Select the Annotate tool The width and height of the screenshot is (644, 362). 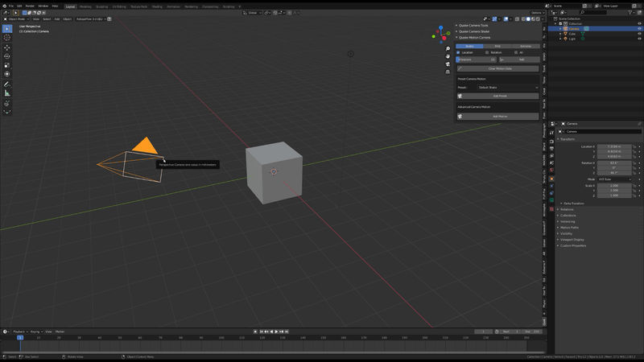coord(7,84)
